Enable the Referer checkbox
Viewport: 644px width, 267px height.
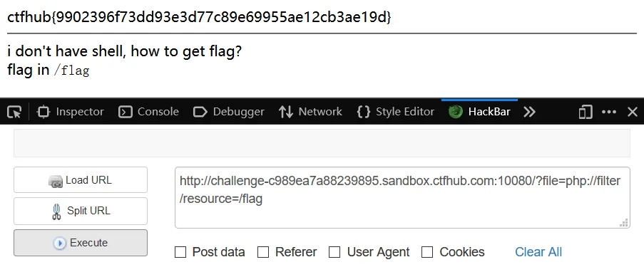point(263,252)
